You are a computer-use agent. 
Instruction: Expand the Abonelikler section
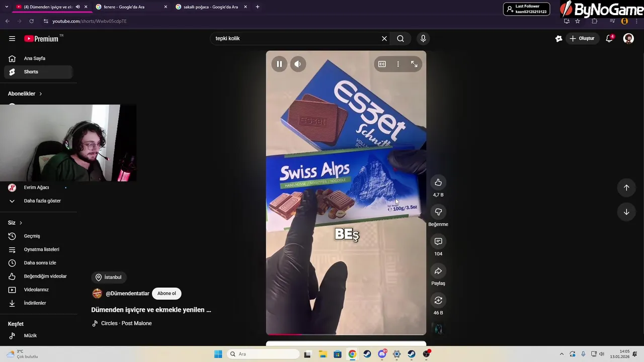[25, 94]
